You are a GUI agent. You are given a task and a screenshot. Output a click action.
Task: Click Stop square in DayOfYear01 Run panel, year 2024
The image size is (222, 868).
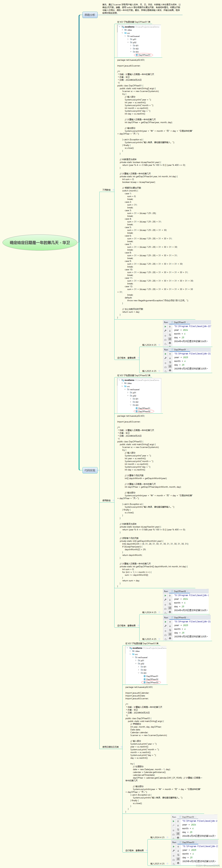click(165, 336)
